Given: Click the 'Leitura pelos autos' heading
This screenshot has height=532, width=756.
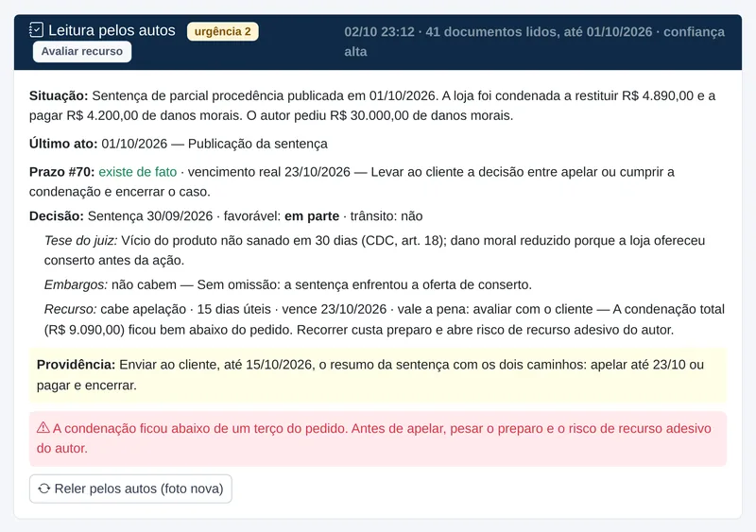Looking at the screenshot, I should tap(112, 30).
